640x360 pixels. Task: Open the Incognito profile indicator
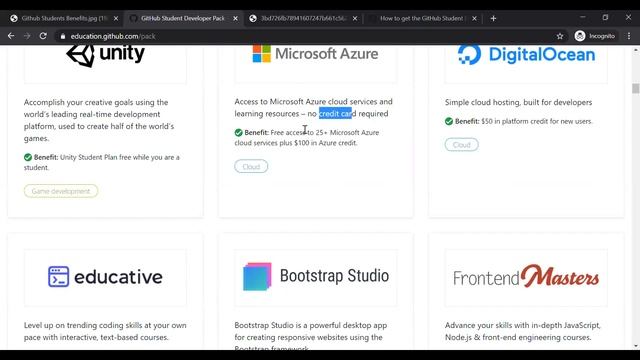(595, 36)
